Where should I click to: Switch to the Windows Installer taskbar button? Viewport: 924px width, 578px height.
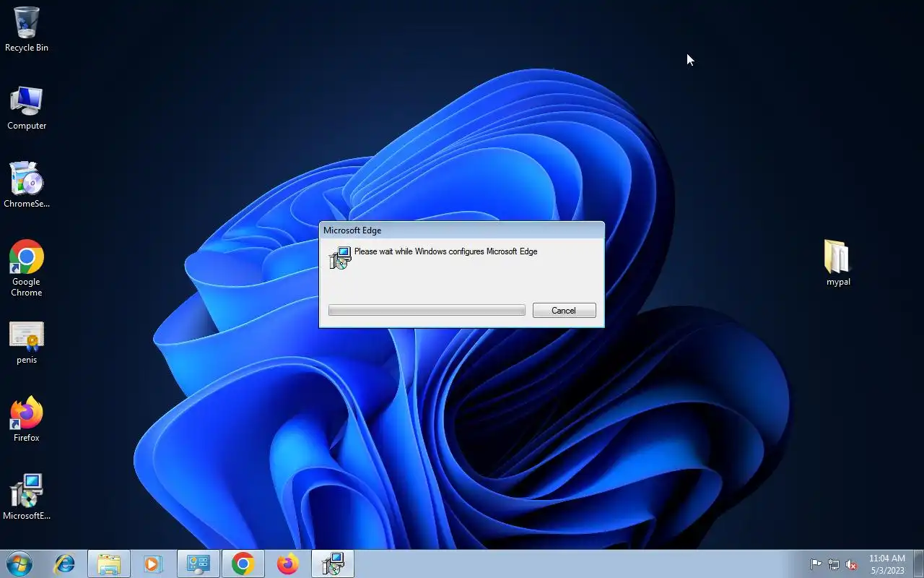tap(333, 564)
